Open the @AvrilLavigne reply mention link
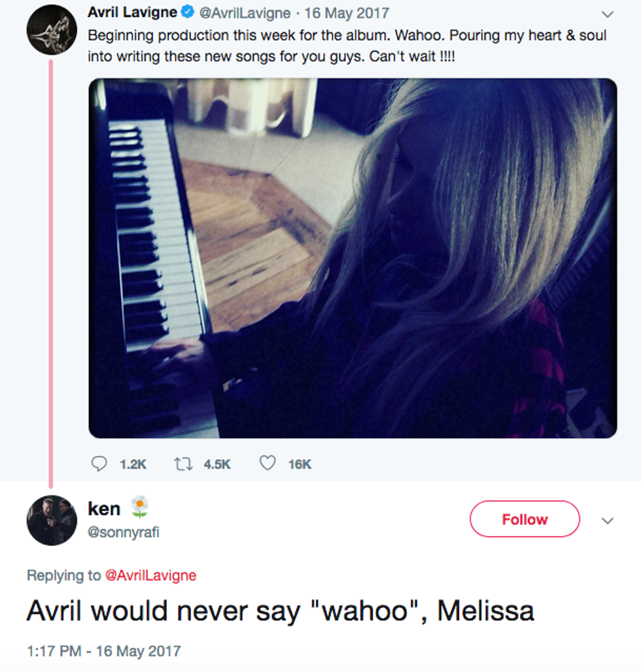The image size is (641, 672). pyautogui.click(x=150, y=575)
